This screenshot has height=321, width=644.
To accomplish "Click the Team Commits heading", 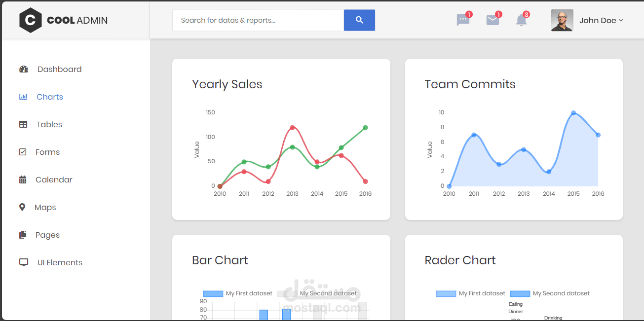I will [x=470, y=84].
